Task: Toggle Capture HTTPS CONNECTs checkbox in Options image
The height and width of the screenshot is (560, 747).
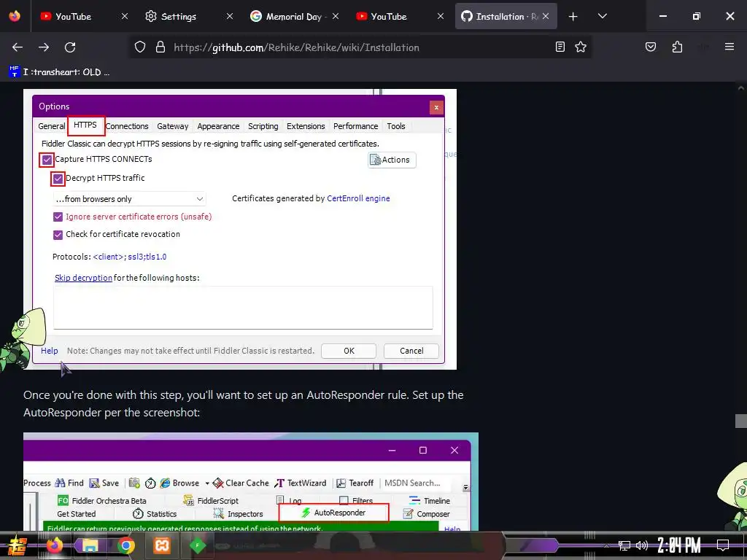Action: [47, 160]
